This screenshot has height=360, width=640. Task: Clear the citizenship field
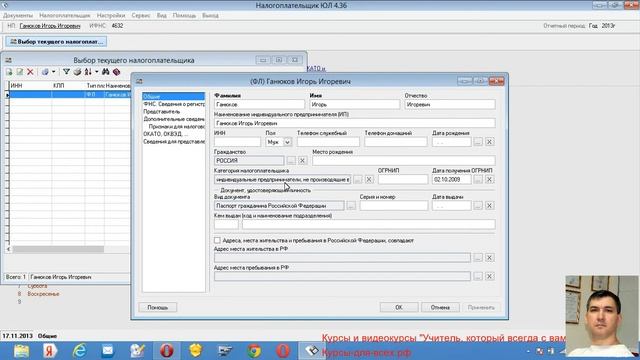click(302, 160)
